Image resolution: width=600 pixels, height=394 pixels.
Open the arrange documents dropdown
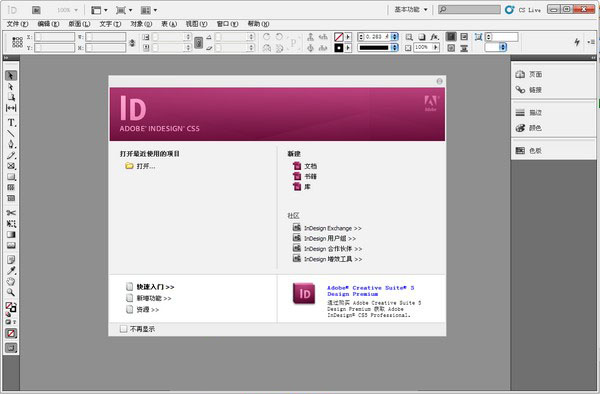pyautogui.click(x=149, y=10)
